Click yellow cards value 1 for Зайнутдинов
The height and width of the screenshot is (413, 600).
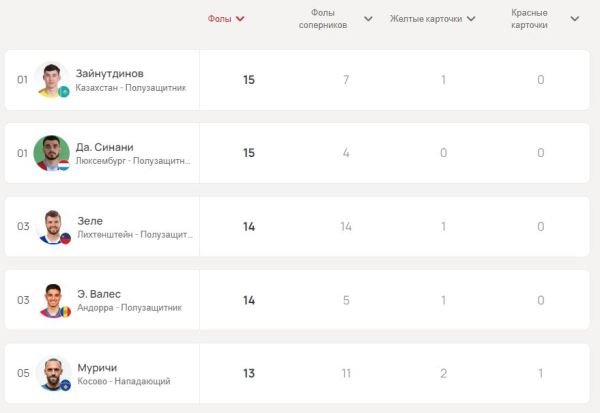click(x=443, y=80)
